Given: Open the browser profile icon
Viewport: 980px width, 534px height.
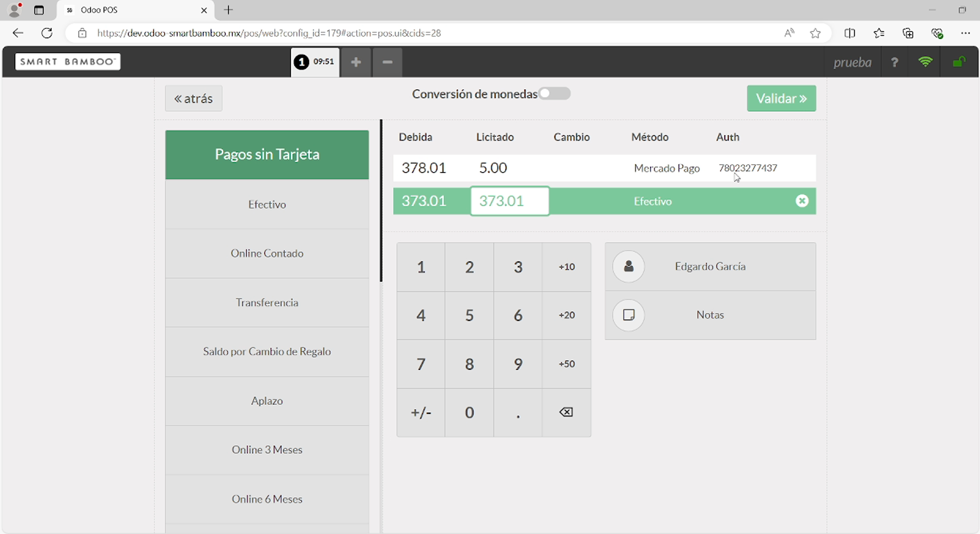Looking at the screenshot, I should coord(15,9).
